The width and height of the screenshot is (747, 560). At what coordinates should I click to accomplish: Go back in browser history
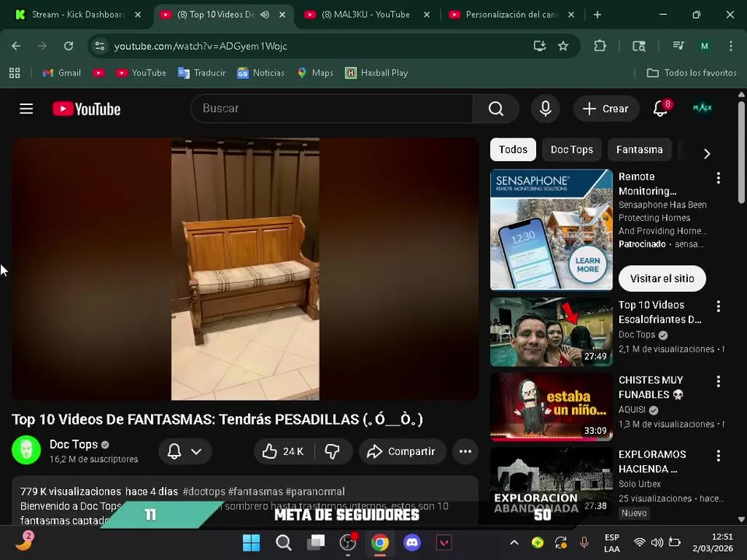pos(16,46)
